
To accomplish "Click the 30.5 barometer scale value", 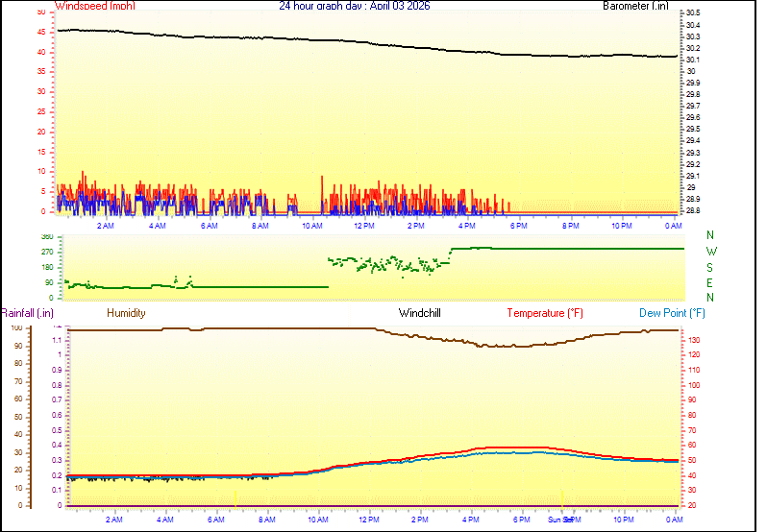I will tap(691, 12).
